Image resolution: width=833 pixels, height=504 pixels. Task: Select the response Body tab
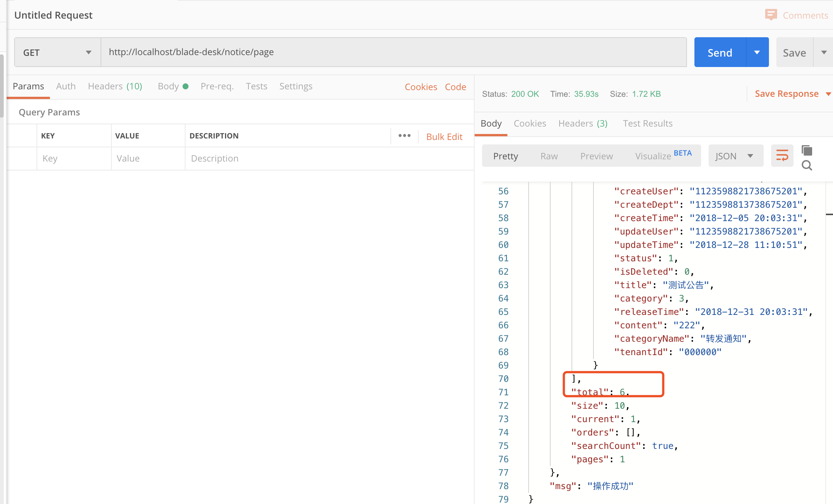pyautogui.click(x=491, y=124)
